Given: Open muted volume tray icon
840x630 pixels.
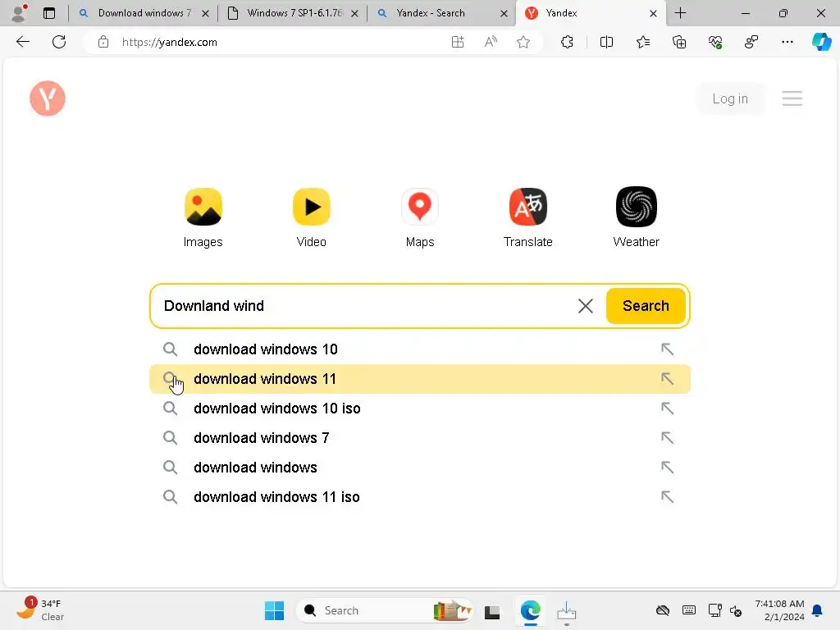Looking at the screenshot, I should [x=737, y=610].
